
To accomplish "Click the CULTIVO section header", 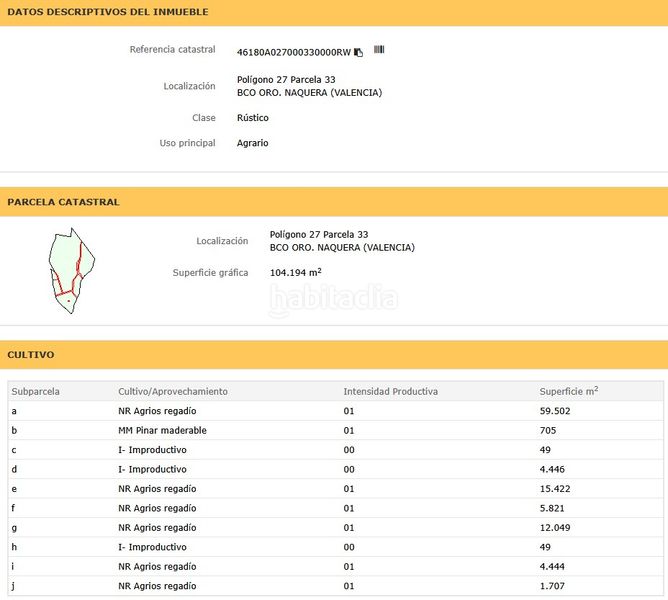I will [x=31, y=355].
